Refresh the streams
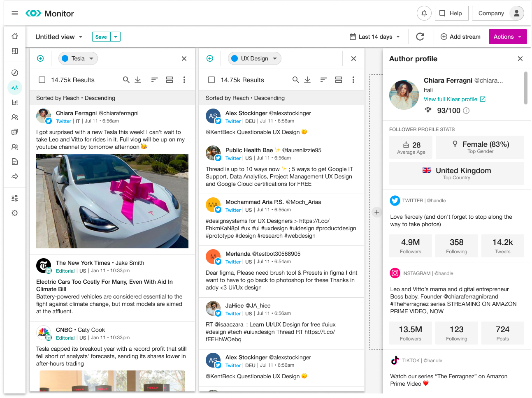The width and height of the screenshot is (532, 398). pyautogui.click(x=420, y=37)
